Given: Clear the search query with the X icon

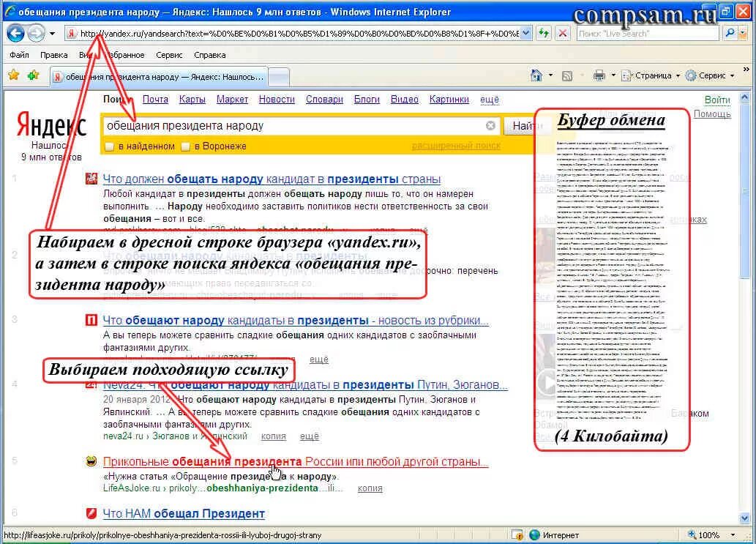Looking at the screenshot, I should pos(490,126).
